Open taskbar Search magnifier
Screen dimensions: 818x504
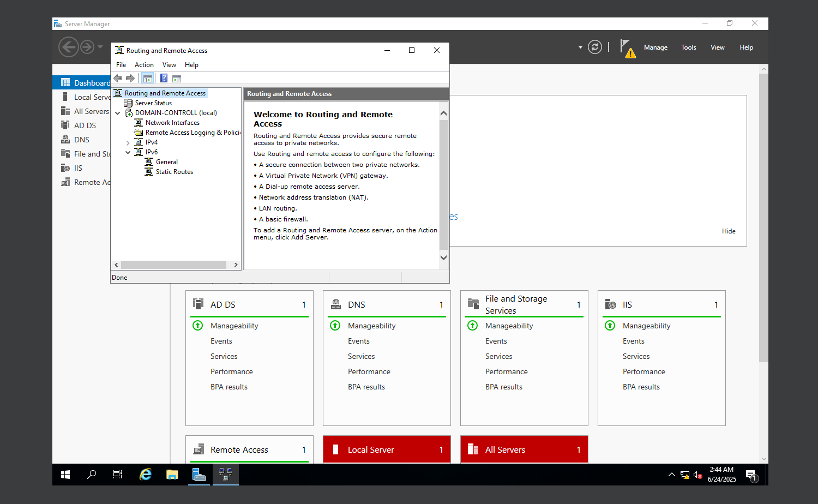tap(92, 475)
